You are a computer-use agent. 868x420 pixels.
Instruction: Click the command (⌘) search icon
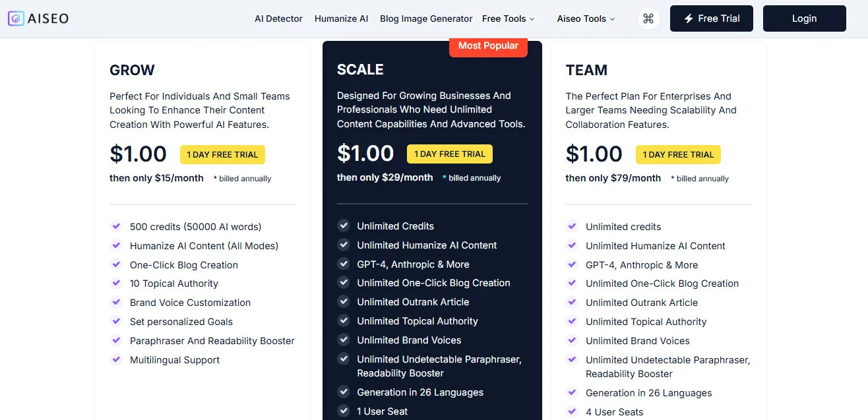(x=648, y=18)
